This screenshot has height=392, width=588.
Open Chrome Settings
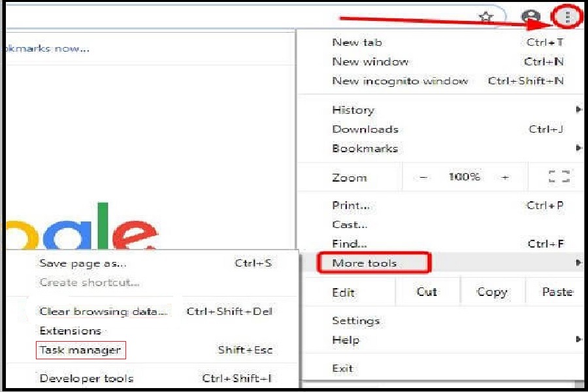pyautogui.click(x=355, y=321)
